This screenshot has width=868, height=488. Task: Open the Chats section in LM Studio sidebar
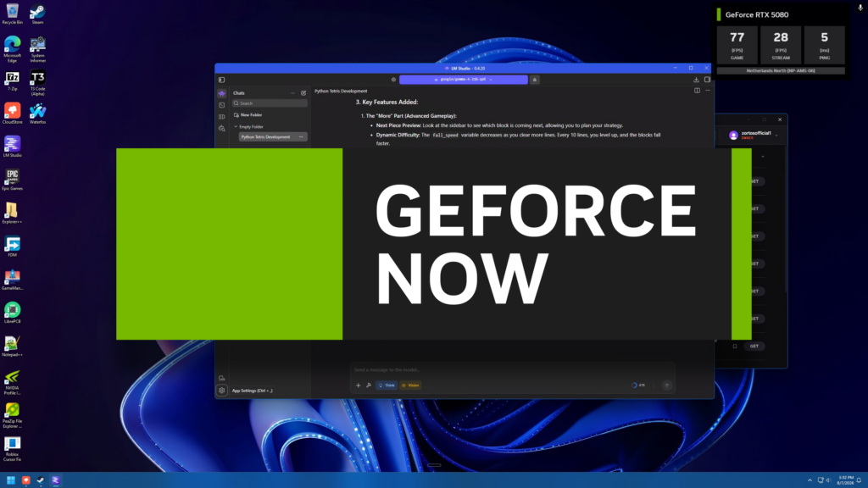tap(222, 93)
